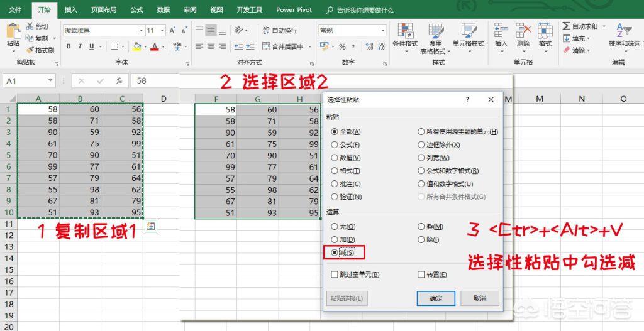Open the Name Box dropdown arrow
Viewport: 644px width, 331px height.
(50, 81)
